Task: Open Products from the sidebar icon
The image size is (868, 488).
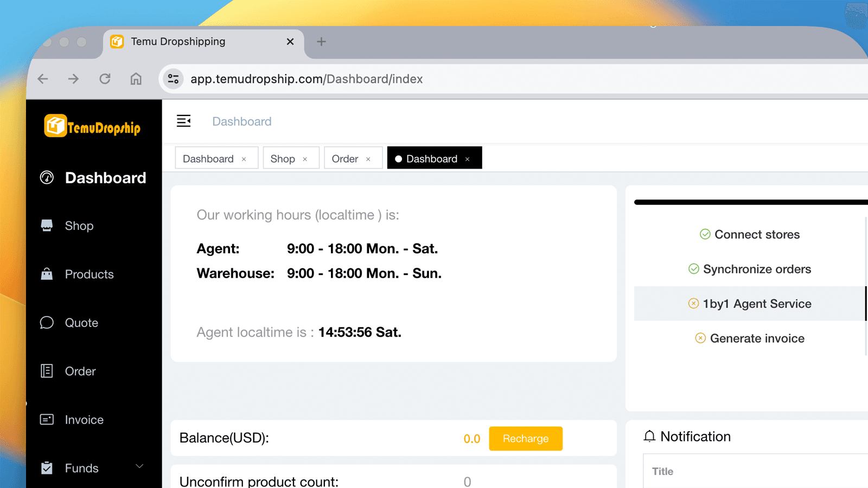Action: [47, 274]
